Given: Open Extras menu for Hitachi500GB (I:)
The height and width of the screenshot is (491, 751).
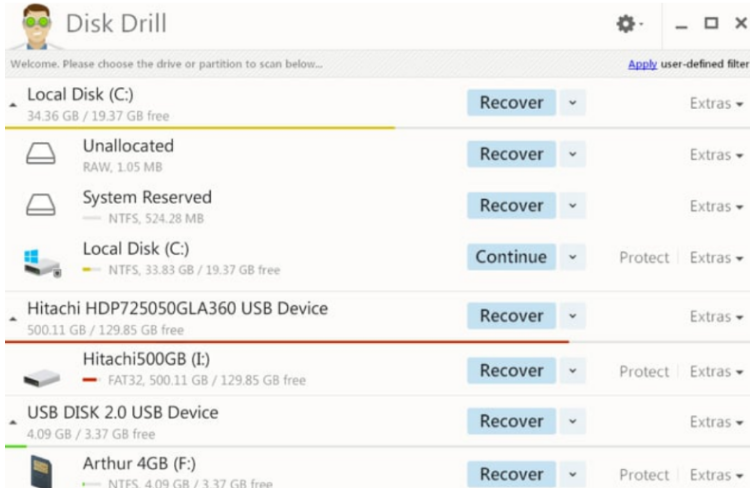Looking at the screenshot, I should [x=716, y=371].
